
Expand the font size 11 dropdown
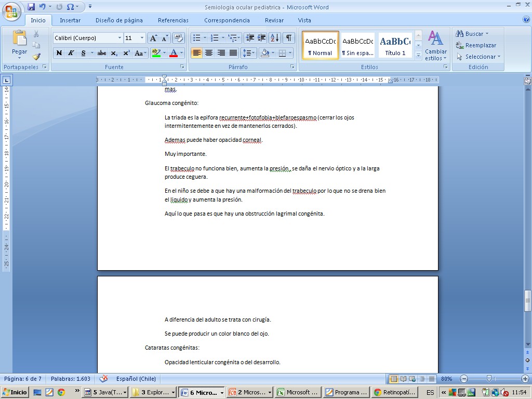[142, 38]
